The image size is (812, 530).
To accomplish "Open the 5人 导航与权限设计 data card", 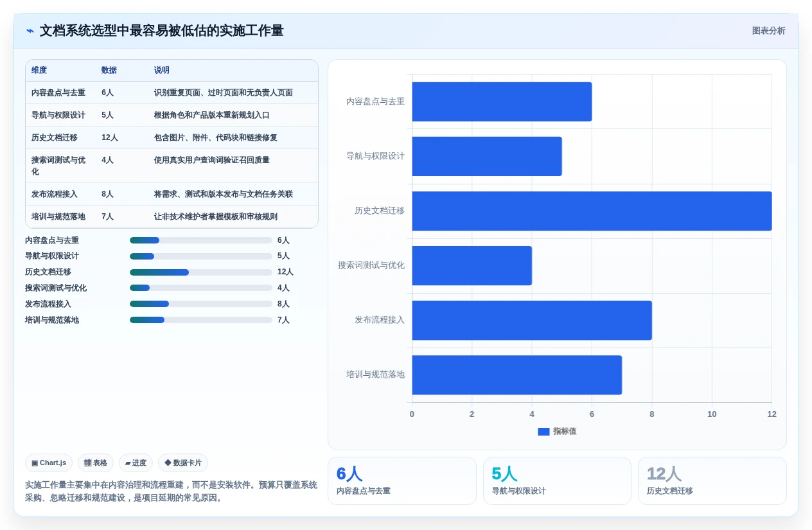I will coord(557,481).
